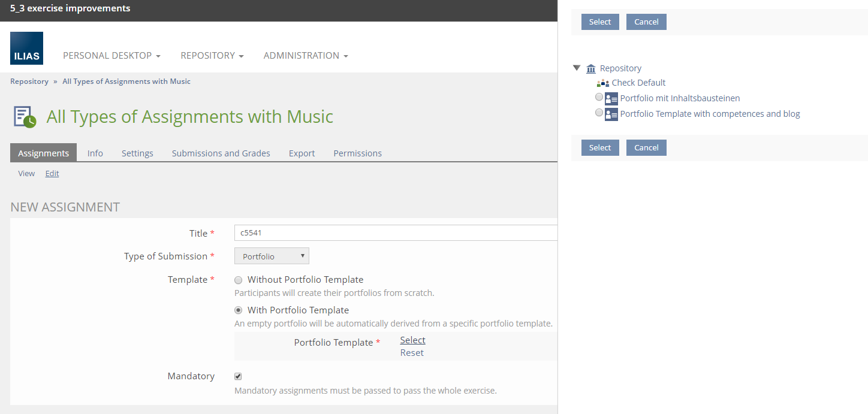
Task: Switch to the Submissions and Grades tab
Action: click(221, 153)
